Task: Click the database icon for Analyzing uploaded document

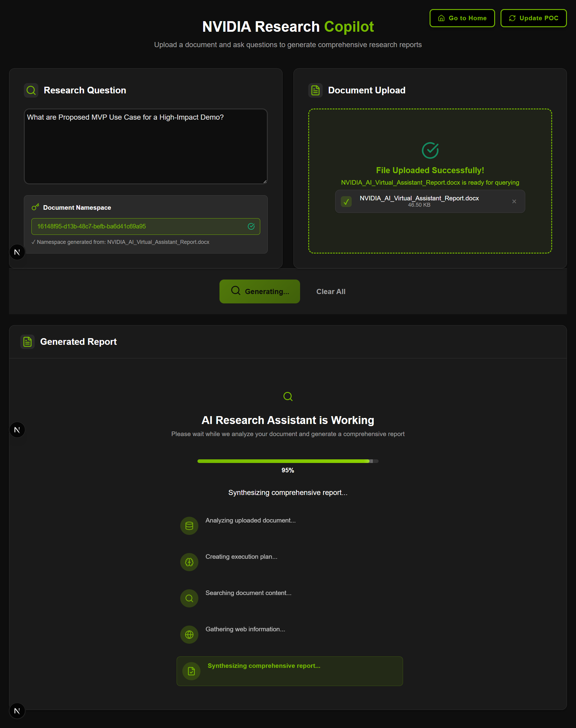Action: click(x=189, y=526)
